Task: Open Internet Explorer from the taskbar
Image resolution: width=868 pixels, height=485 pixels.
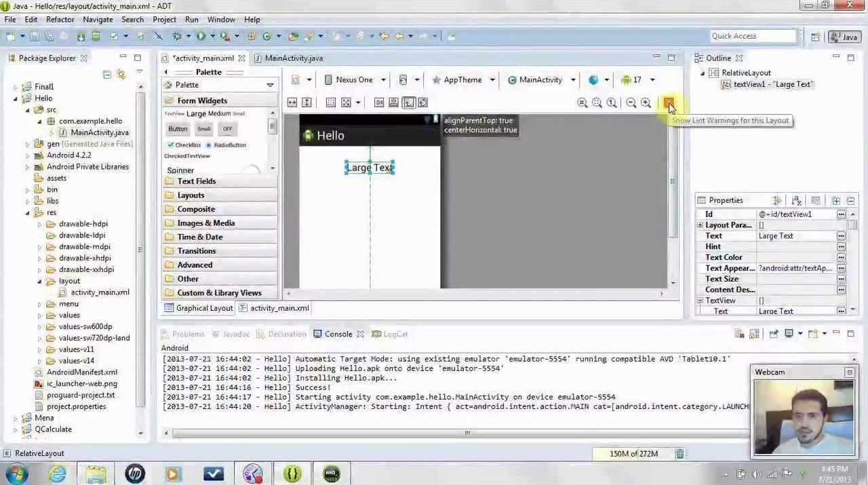Action: coord(57,473)
